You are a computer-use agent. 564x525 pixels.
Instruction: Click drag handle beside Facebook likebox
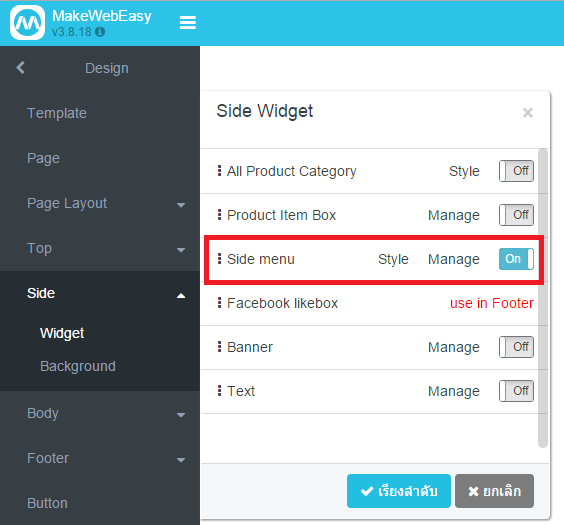pyautogui.click(x=219, y=303)
